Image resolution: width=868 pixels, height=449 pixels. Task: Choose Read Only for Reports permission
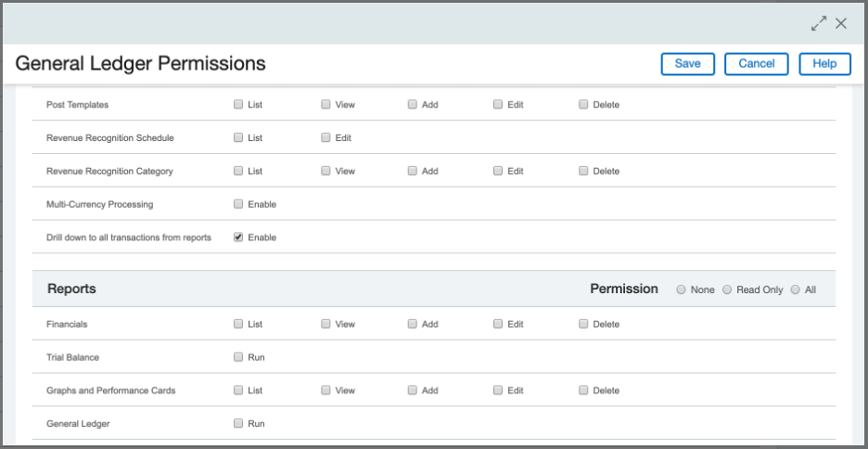(727, 289)
